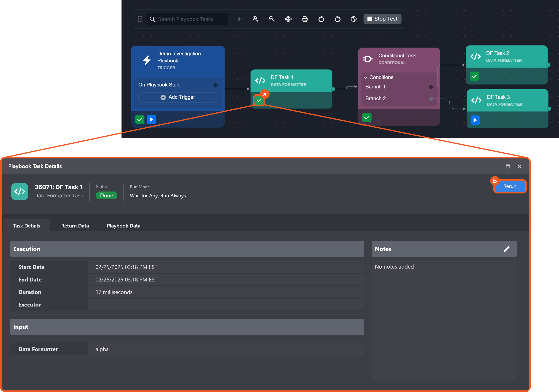Click the Stop Test button
559x392 pixels.
coord(382,19)
